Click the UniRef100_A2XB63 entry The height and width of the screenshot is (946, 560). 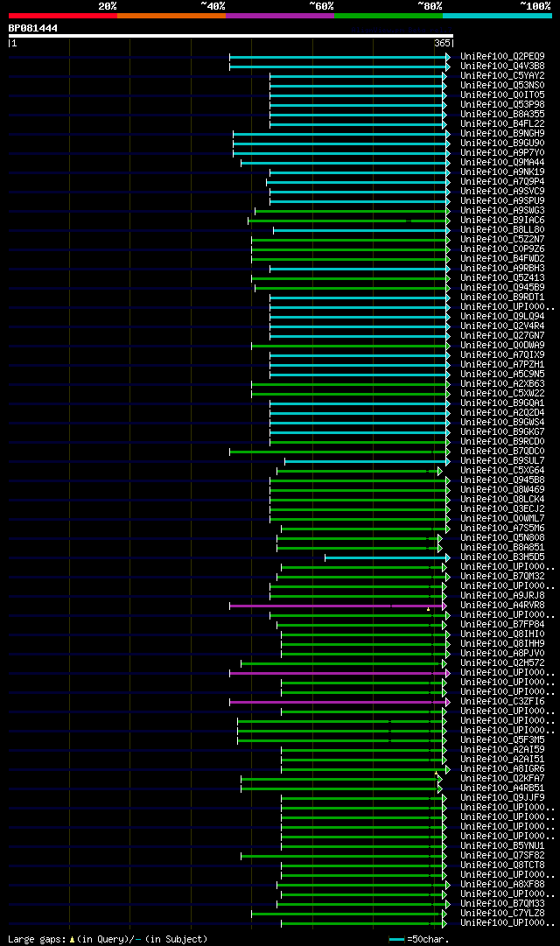point(502,383)
